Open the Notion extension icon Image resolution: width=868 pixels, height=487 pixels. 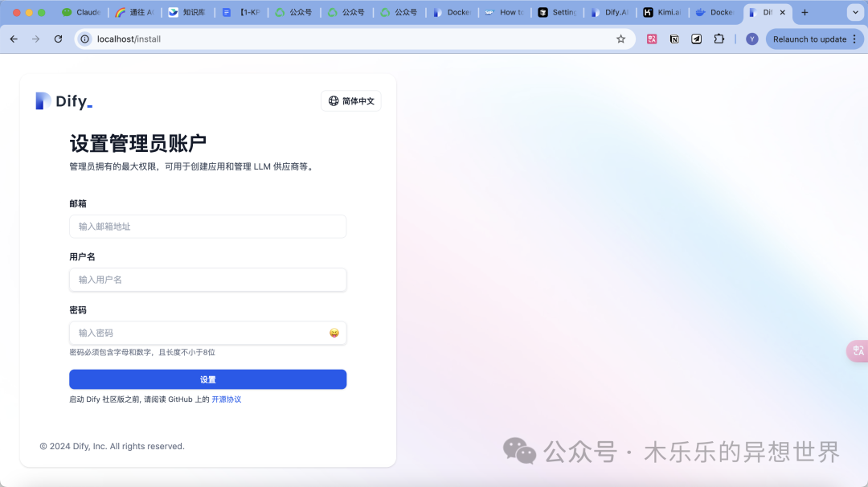click(674, 39)
